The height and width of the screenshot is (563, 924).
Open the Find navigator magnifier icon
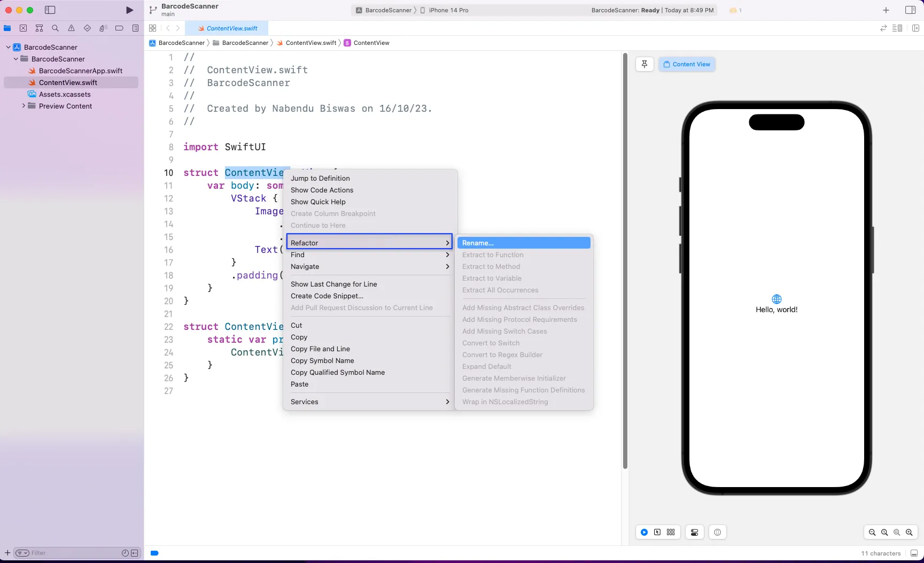[x=55, y=28]
